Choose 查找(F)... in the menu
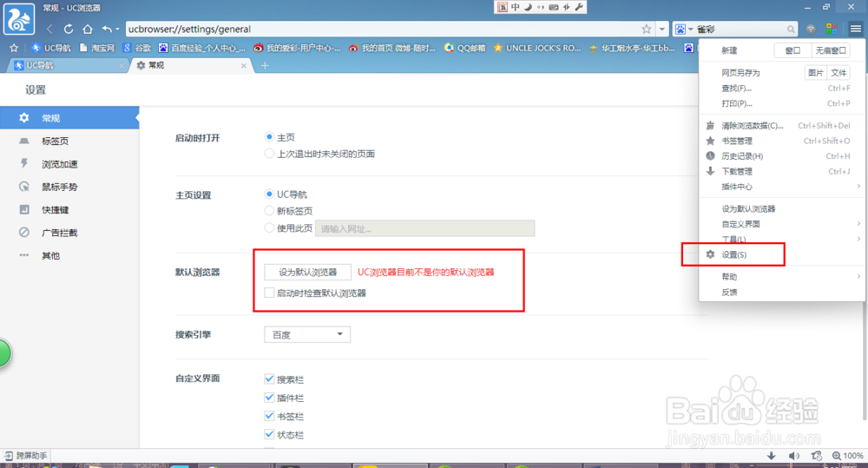 (x=782, y=88)
